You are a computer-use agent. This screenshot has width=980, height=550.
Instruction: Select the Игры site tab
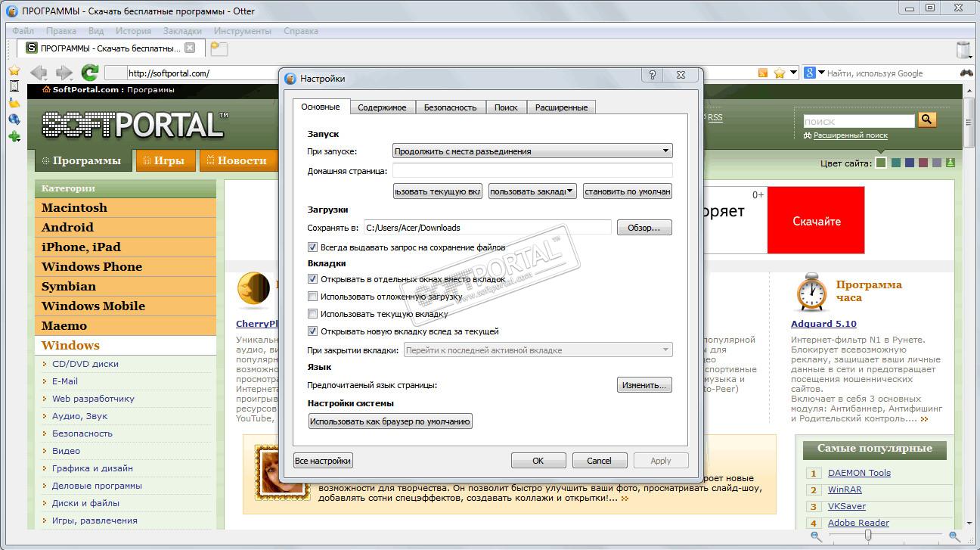click(x=166, y=160)
